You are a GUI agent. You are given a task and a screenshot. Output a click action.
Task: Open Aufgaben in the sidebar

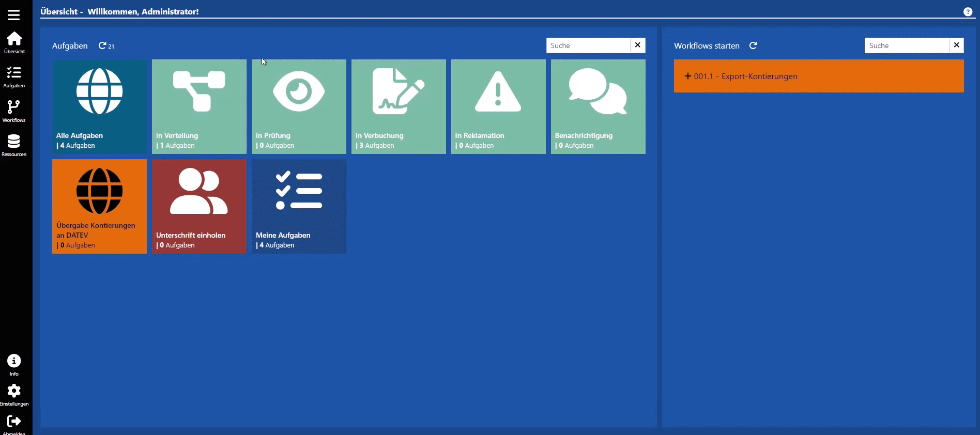(14, 76)
